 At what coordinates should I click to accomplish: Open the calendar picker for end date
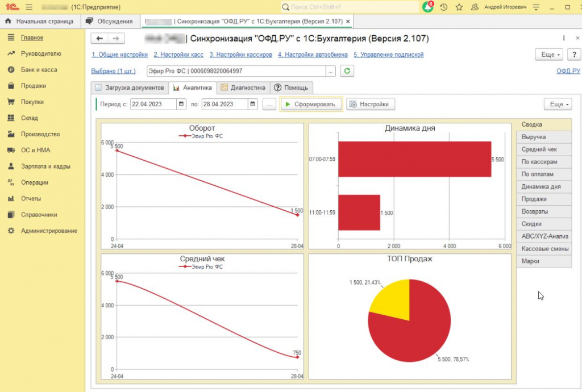[x=252, y=104]
